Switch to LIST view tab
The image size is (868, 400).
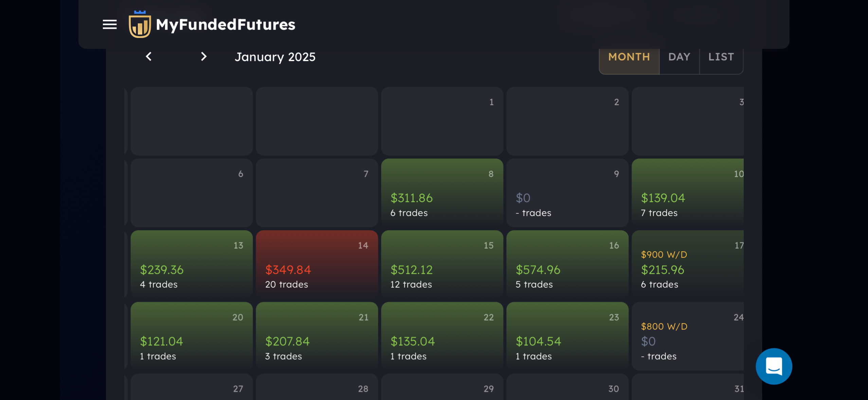click(721, 57)
